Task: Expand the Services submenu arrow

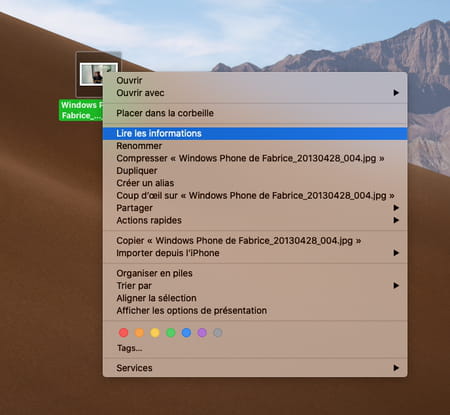Action: click(396, 368)
